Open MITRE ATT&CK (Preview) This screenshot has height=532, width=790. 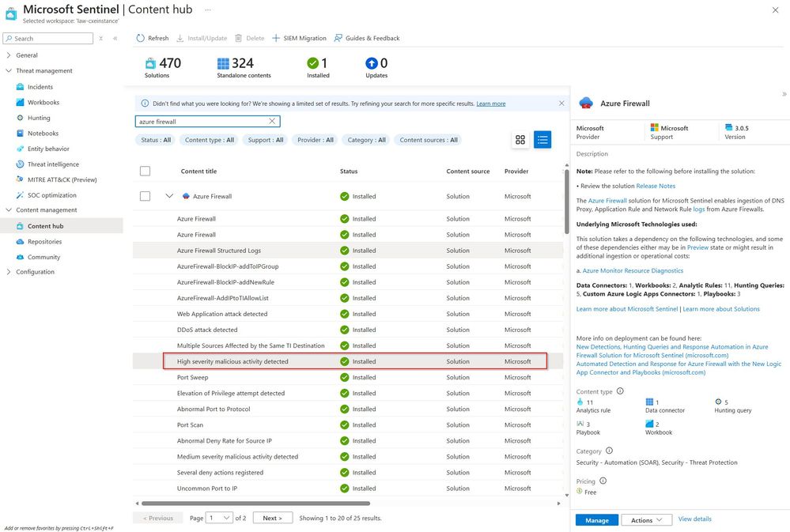coord(62,179)
